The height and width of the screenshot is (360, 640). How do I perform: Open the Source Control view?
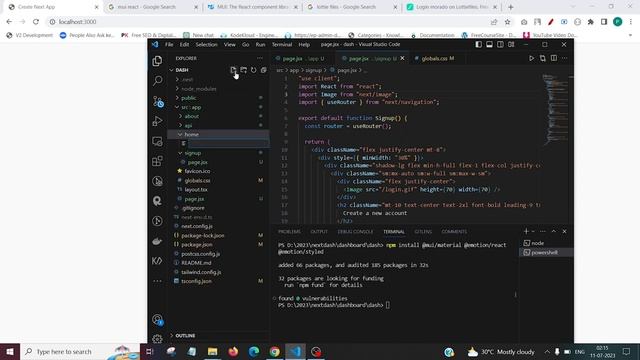(x=158, y=101)
